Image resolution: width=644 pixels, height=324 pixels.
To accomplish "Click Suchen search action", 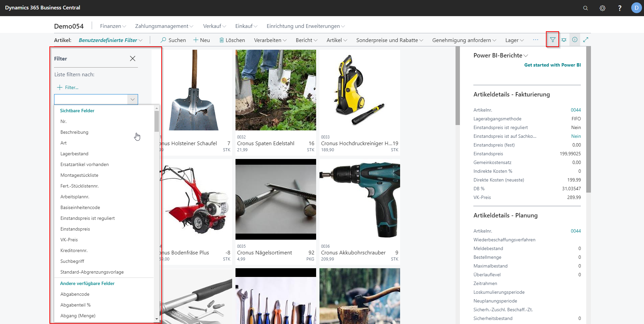I will (x=173, y=40).
